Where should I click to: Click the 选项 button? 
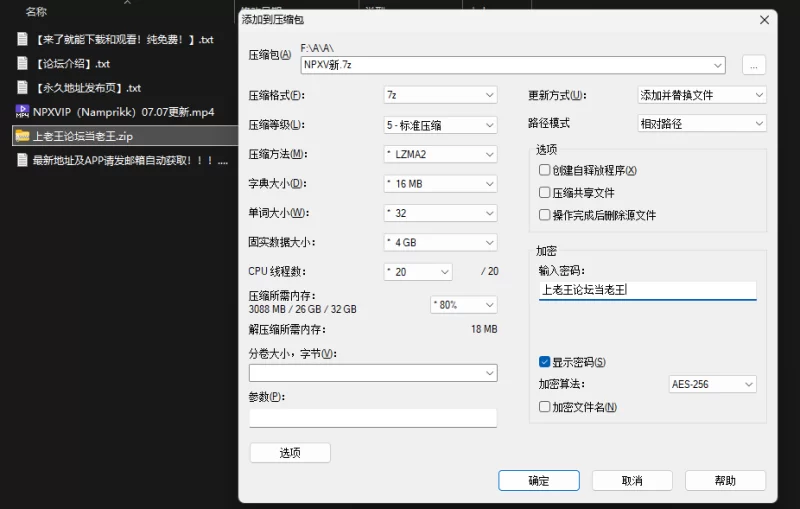point(290,452)
